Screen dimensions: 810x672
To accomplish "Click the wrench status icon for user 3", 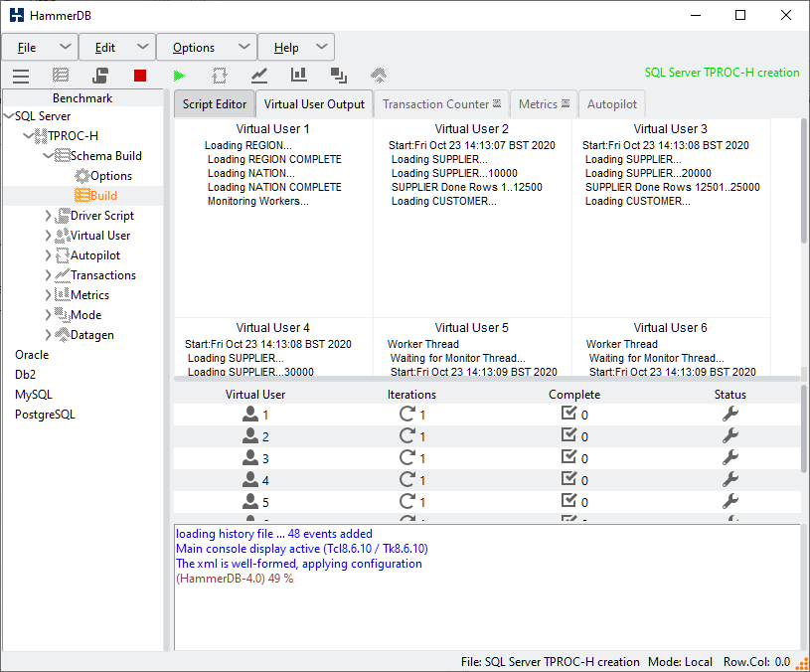I will (x=729, y=457).
